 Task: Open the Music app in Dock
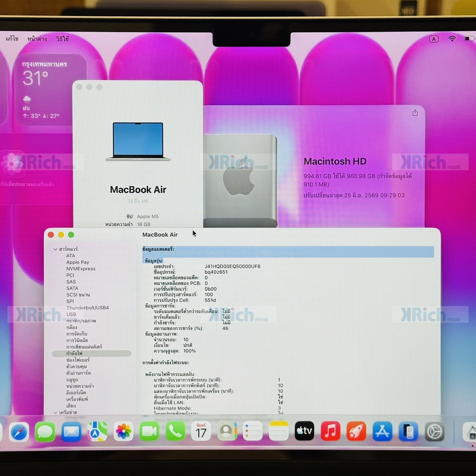330,431
